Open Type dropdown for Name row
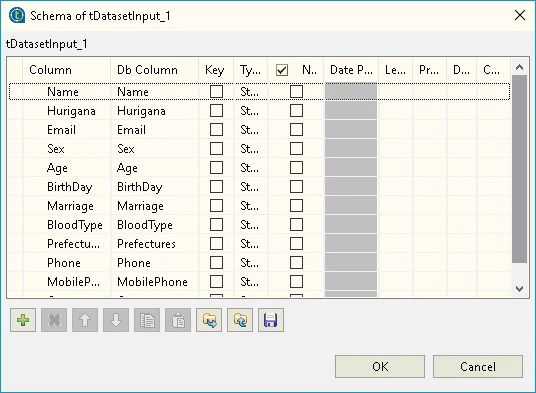The image size is (536, 393). tap(251, 92)
